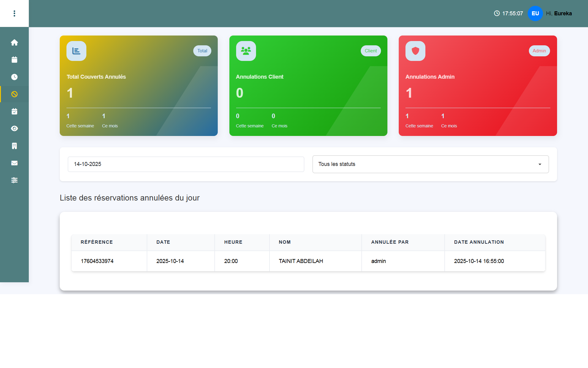Open the three-dot sidebar menu
The width and height of the screenshot is (588, 368).
(x=14, y=13)
